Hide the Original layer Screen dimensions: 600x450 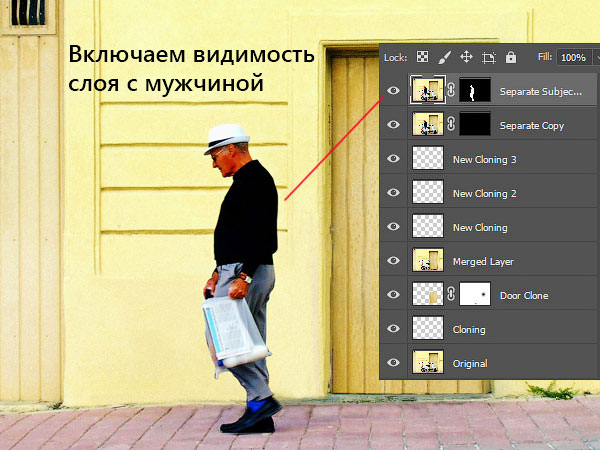point(393,363)
